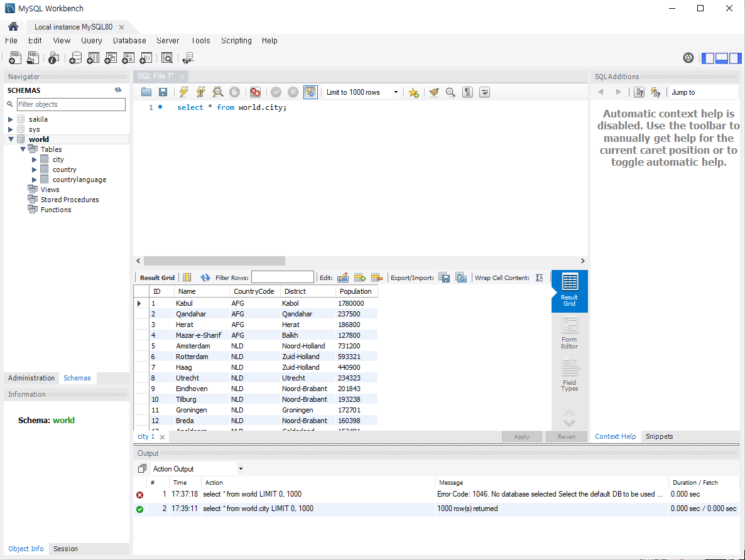Save query to snippets with star icon
745x560 pixels.
click(x=413, y=92)
